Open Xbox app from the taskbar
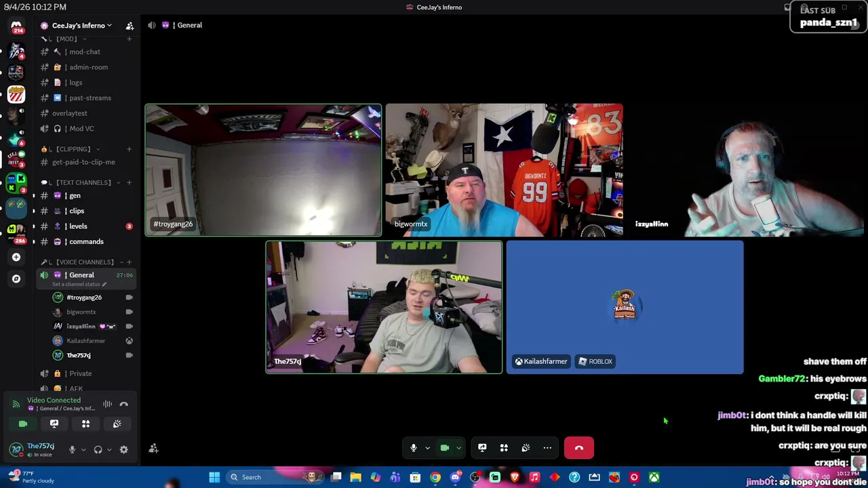 click(654, 477)
